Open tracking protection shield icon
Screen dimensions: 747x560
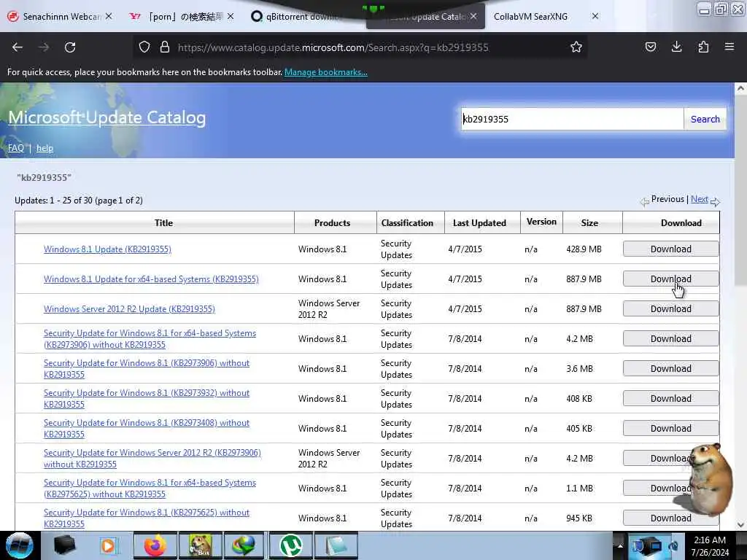pos(144,47)
